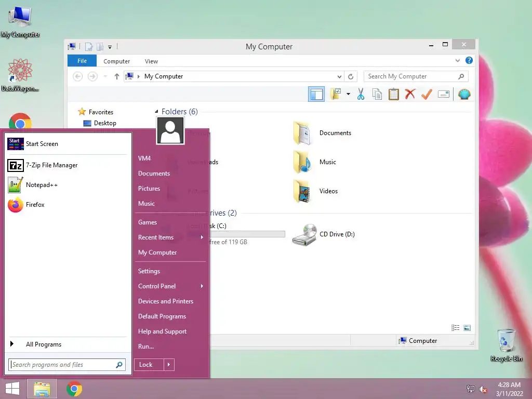Launch Firefox from start menu
The image size is (532, 399).
coord(67,205)
